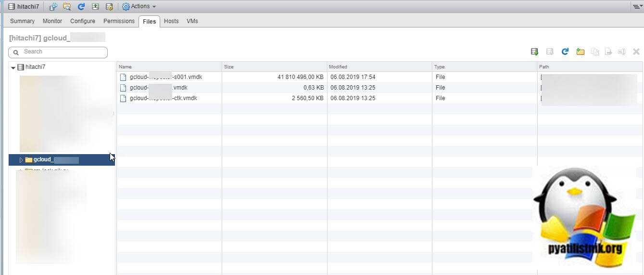
Task: Click the hitachi7 datastore title icon
Action: [x=12, y=6]
